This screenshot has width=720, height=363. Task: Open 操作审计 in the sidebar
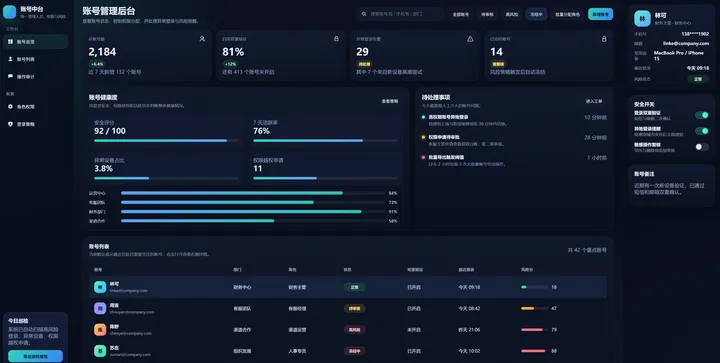[35, 77]
